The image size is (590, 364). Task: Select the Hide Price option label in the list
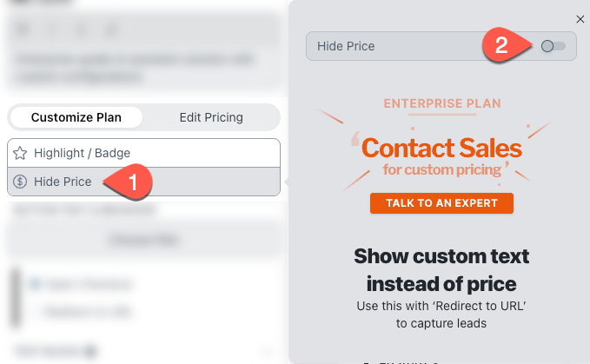click(x=63, y=182)
